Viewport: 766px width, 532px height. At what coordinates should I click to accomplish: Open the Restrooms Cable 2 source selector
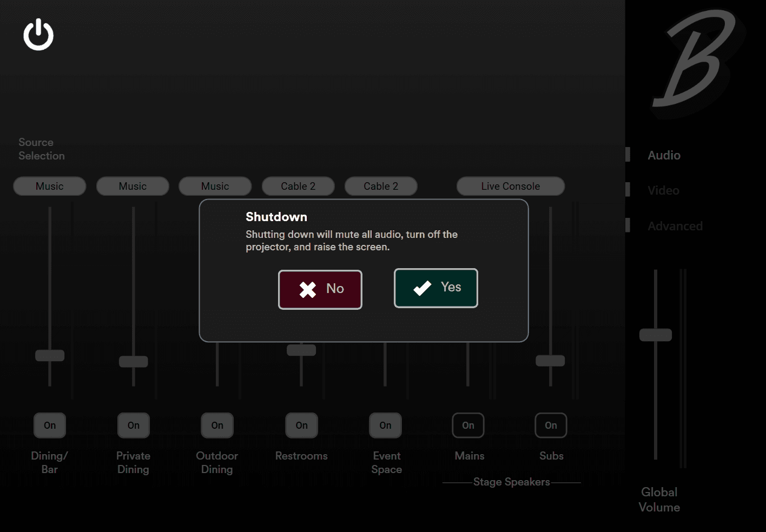point(298,186)
